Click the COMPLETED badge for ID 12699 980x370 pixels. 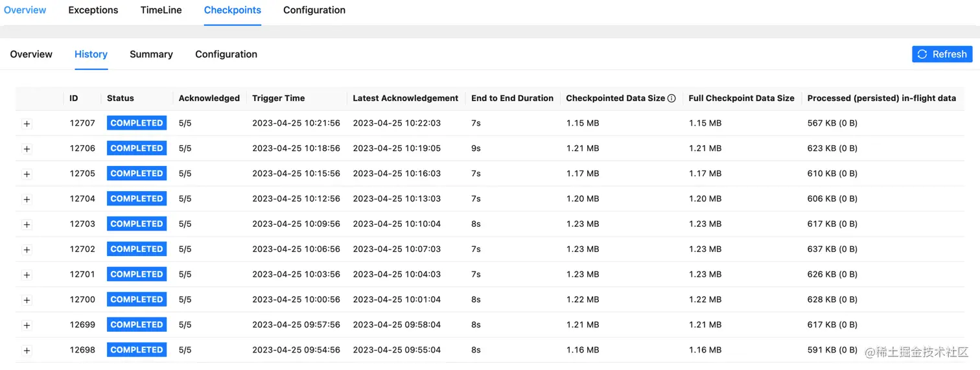(137, 325)
